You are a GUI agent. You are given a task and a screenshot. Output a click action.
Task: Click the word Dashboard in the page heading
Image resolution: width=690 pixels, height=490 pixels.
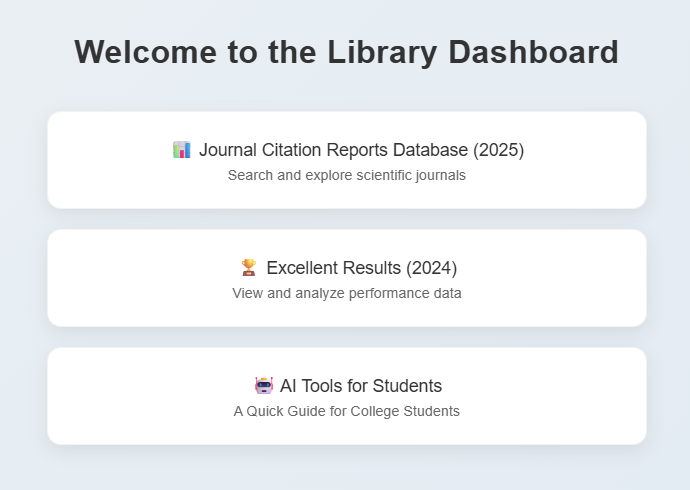pos(534,52)
